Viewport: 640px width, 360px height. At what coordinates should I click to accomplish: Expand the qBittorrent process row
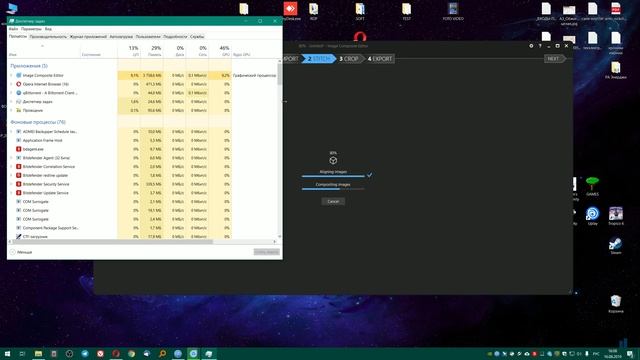(11, 93)
